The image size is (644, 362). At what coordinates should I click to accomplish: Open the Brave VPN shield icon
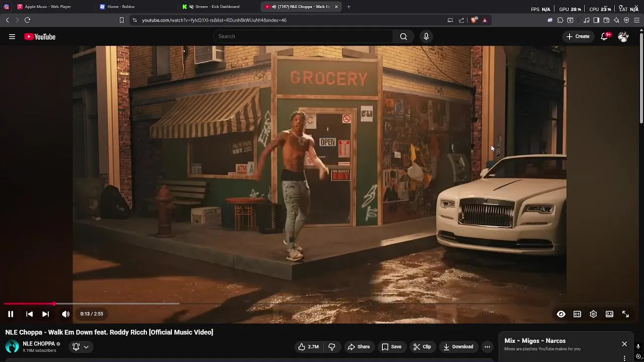tap(626, 20)
